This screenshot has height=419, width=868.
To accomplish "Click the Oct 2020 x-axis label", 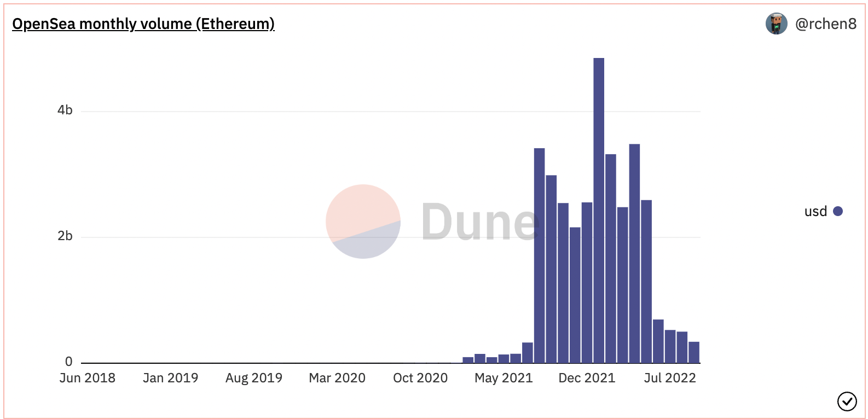I will [420, 378].
